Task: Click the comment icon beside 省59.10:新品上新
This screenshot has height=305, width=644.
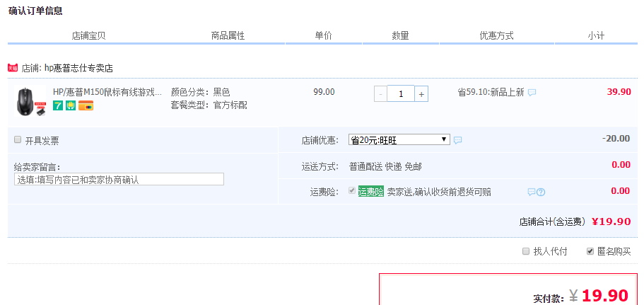Action: pyautogui.click(x=532, y=93)
